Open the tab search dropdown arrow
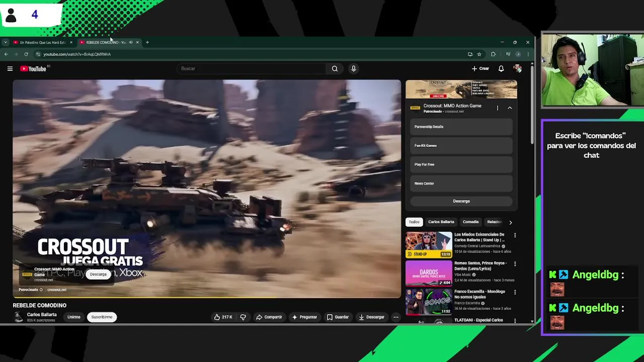This screenshot has height=362, width=644. click(5, 42)
